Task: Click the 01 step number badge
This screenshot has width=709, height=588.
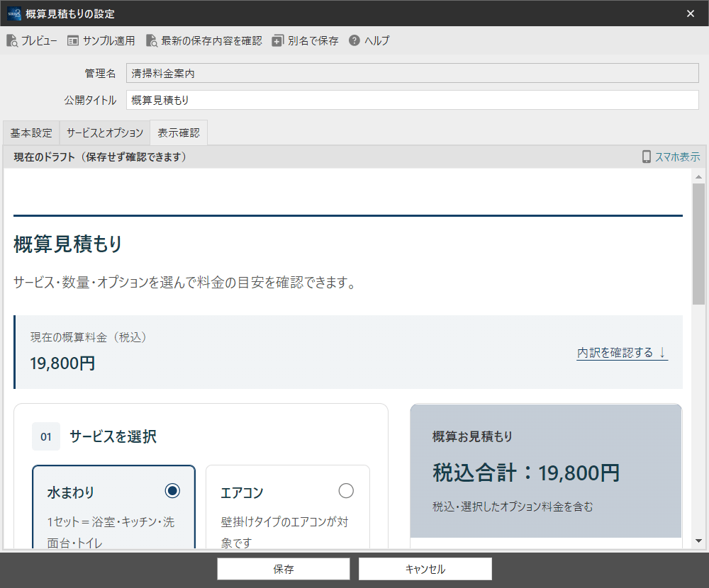Action: pyautogui.click(x=46, y=436)
